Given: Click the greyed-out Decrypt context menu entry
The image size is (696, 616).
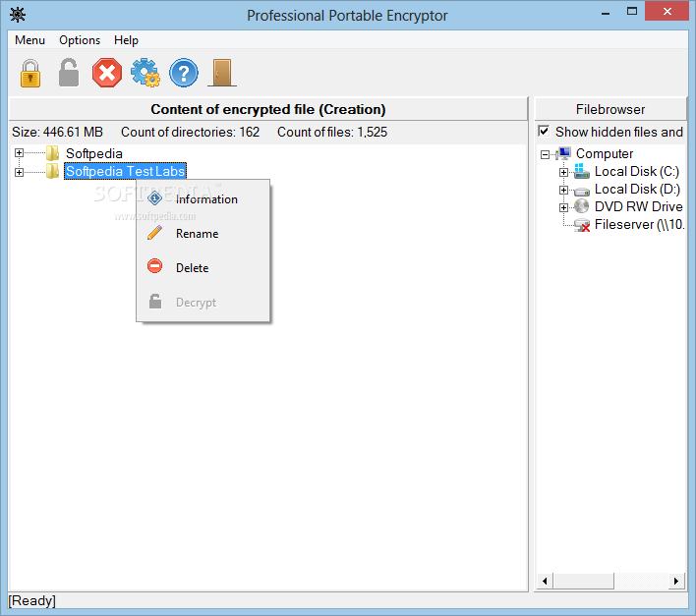Looking at the screenshot, I should click(203, 302).
